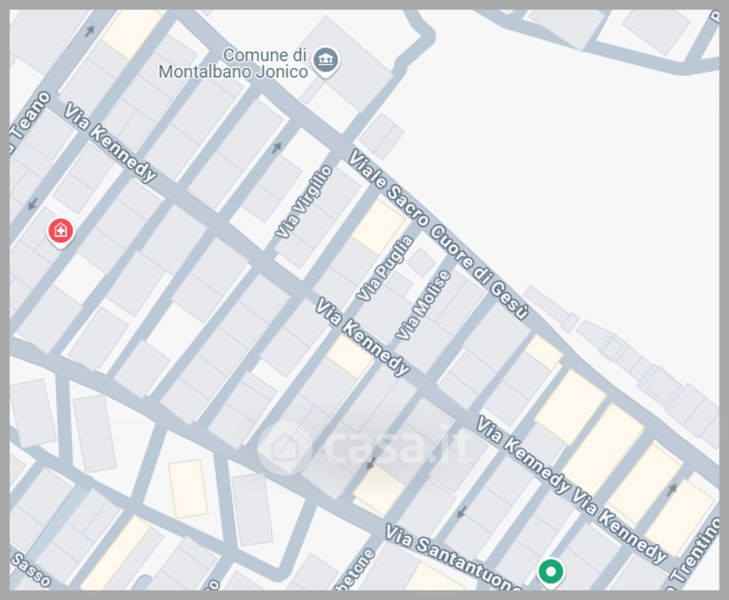This screenshot has height=600, width=729.
Task: Click the Via Kennedy label nearest Via Teano
Action: coord(110,143)
